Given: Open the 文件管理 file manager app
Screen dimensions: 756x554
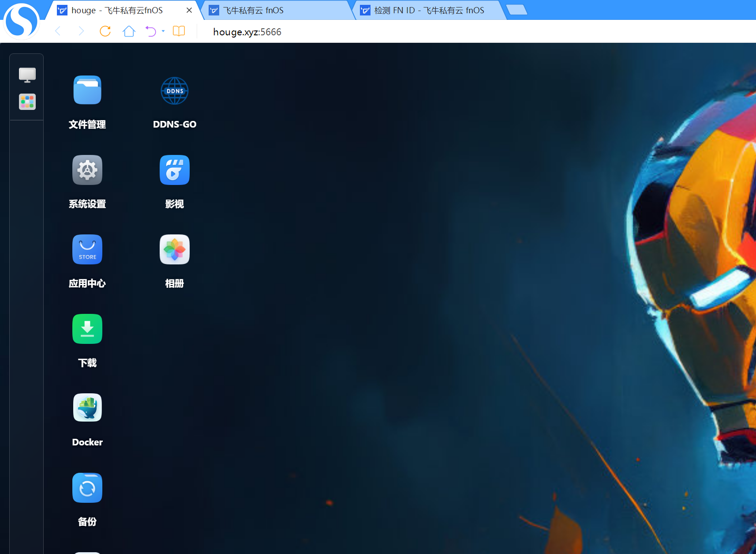Looking at the screenshot, I should click(x=87, y=90).
